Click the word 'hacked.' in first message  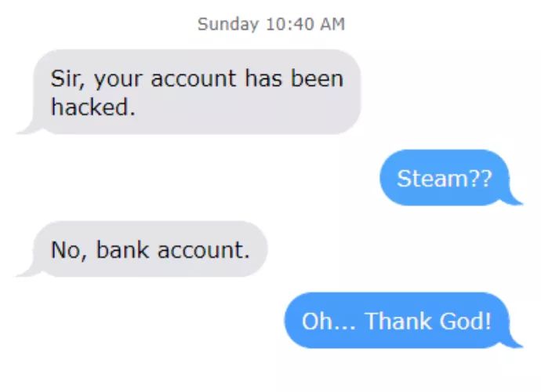coord(93,107)
